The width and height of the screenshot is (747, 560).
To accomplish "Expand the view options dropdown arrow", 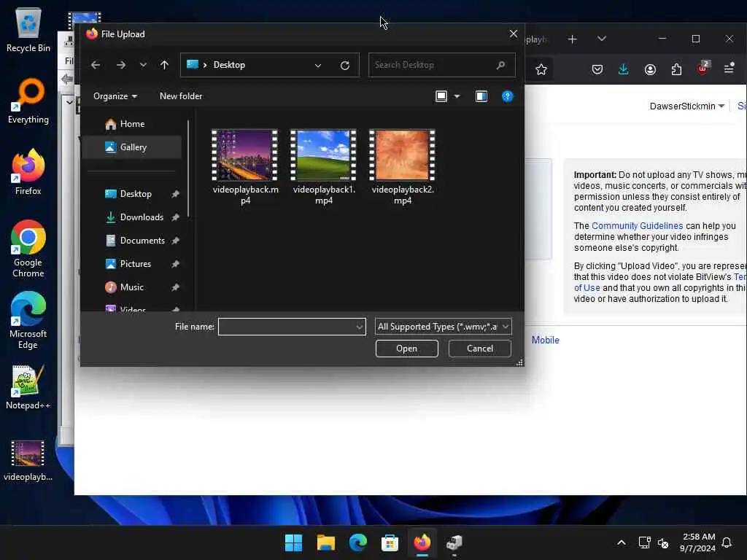I will coord(457,96).
